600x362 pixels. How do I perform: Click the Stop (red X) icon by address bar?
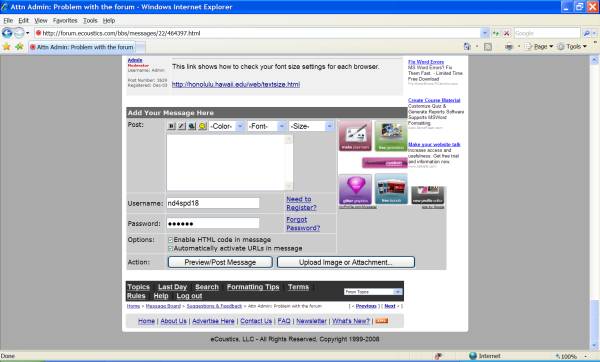point(507,33)
